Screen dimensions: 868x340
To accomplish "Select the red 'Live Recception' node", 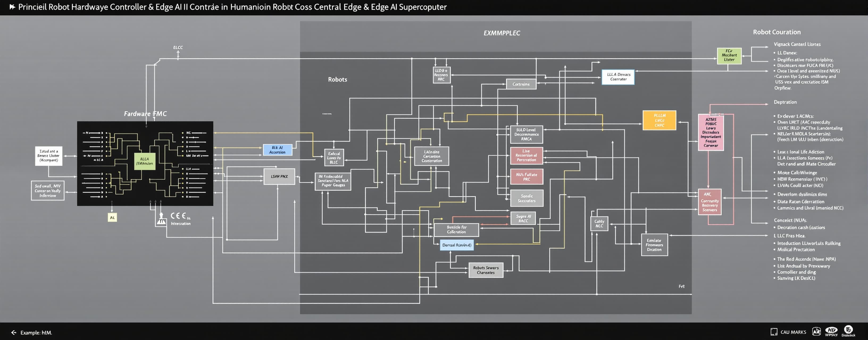I will [526, 156].
